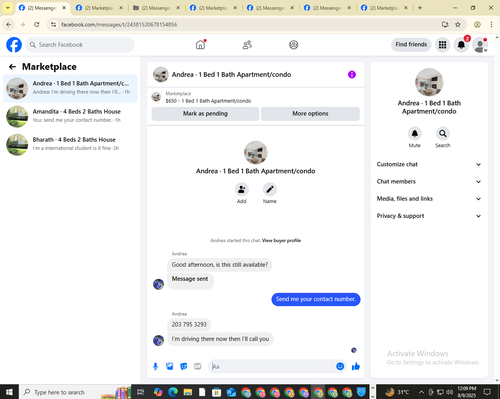The height and width of the screenshot is (399, 500).
Task: Click the Name edit pencil icon
Action: tap(269, 189)
